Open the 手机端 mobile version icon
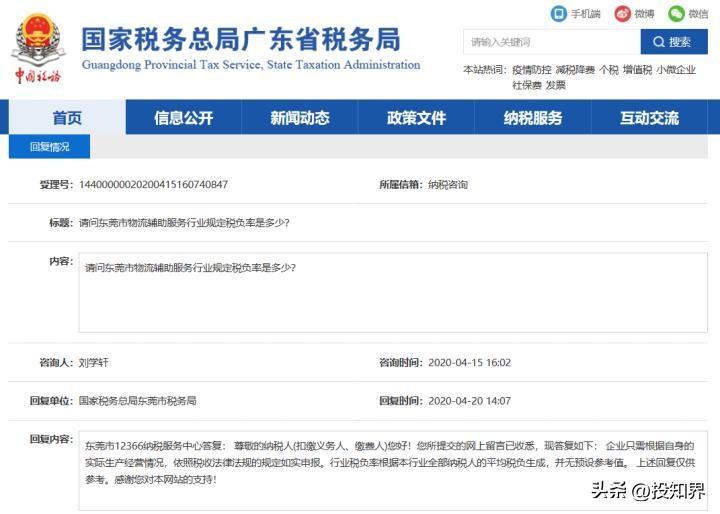The width and height of the screenshot is (720, 514). click(x=559, y=13)
